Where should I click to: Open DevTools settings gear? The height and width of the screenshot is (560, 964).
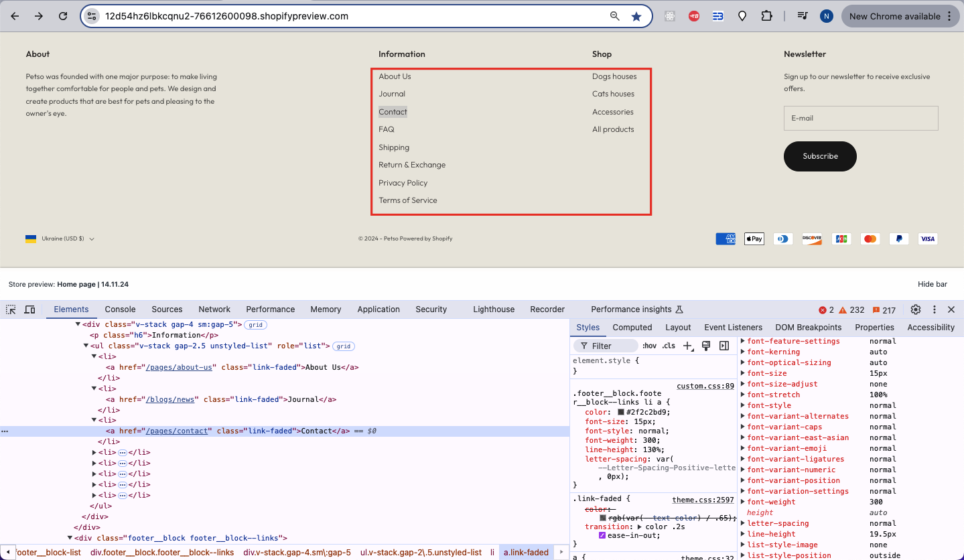click(916, 309)
